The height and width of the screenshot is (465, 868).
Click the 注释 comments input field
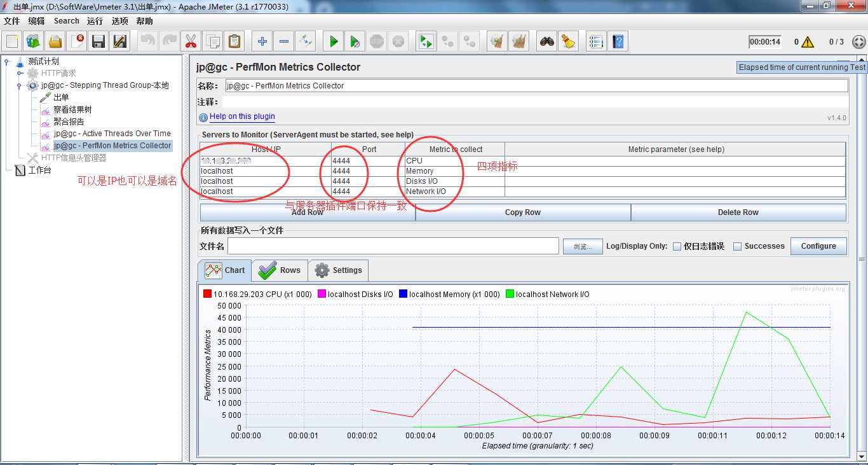pos(534,102)
